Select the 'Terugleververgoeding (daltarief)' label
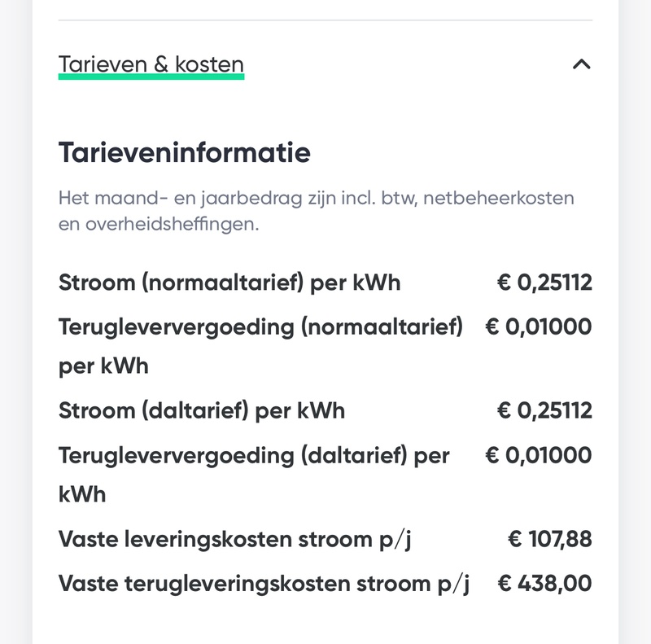The height and width of the screenshot is (644, 651). (x=254, y=455)
